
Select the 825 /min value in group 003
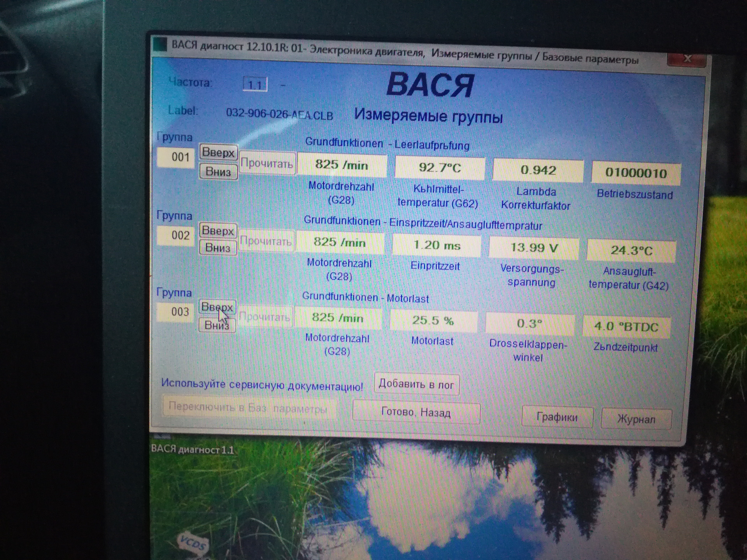tap(338, 318)
